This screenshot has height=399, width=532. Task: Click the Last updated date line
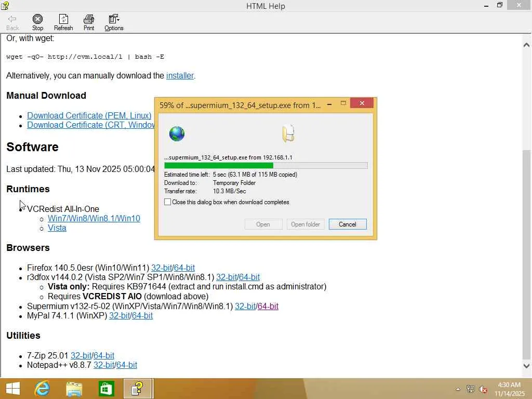click(81, 169)
